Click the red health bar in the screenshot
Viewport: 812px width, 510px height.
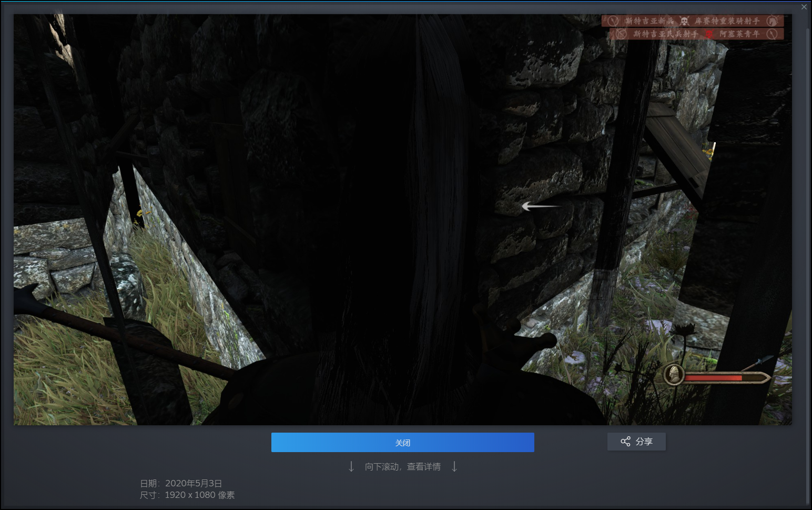(713, 377)
